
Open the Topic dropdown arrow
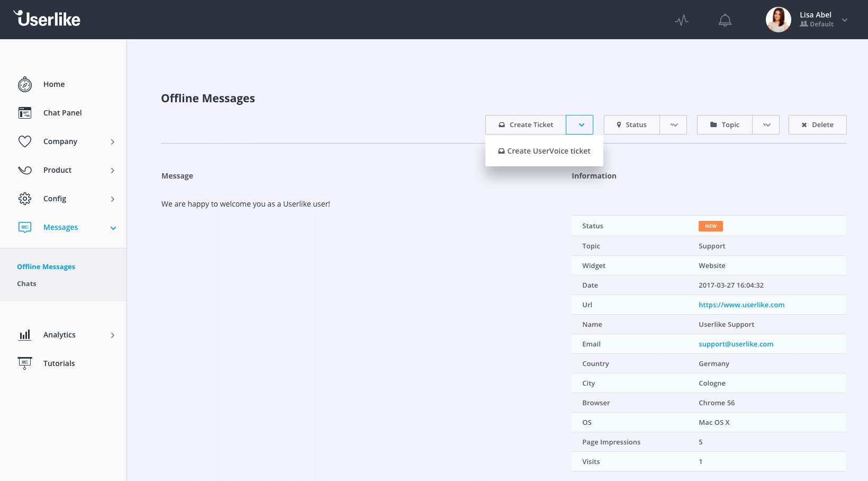coord(766,124)
